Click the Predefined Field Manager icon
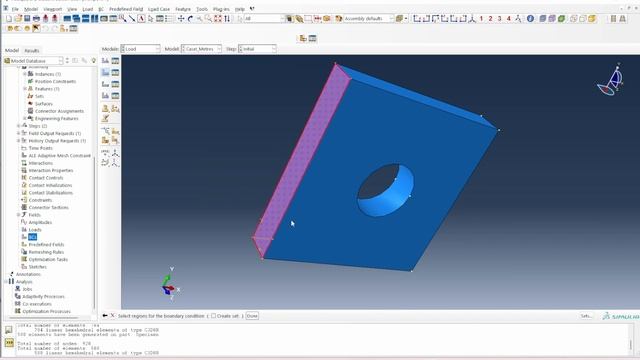 point(116,84)
